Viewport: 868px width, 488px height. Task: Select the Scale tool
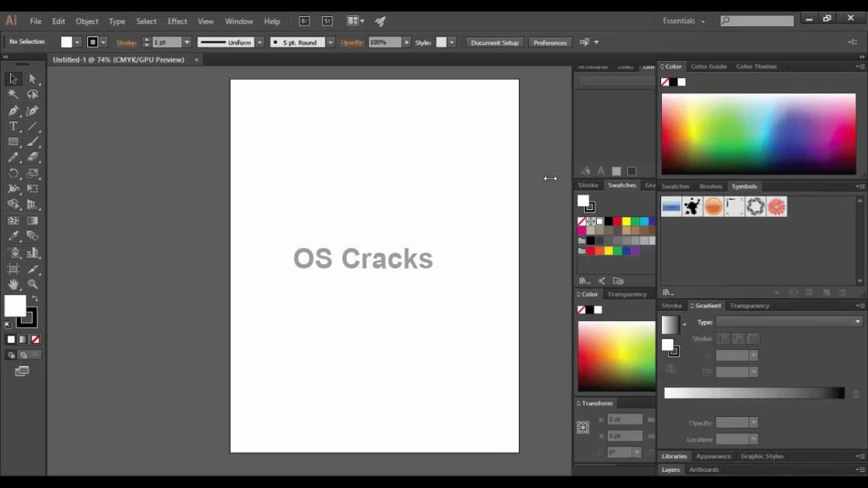pyautogui.click(x=33, y=173)
